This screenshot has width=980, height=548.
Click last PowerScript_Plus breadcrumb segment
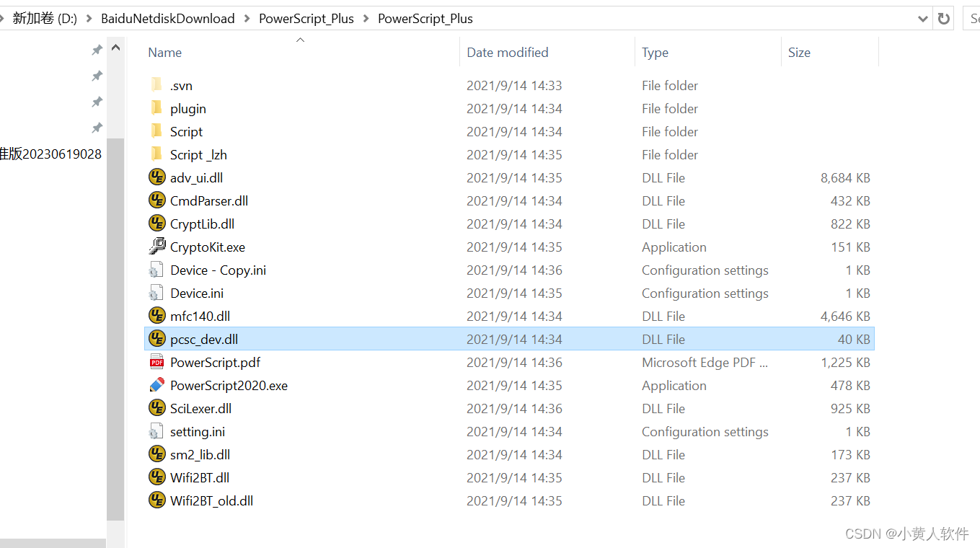[x=425, y=19]
